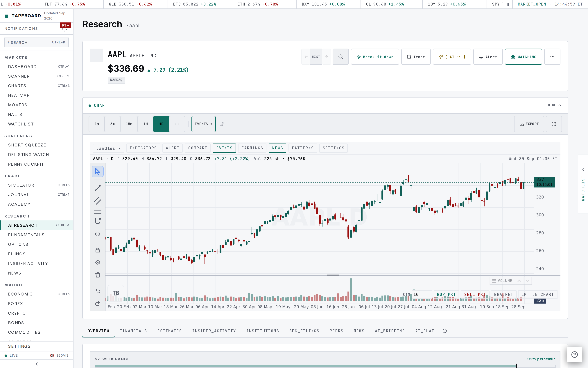588x368 pixels.
Task: Toggle the lock drawings padlock icon
Action: pyautogui.click(x=98, y=250)
